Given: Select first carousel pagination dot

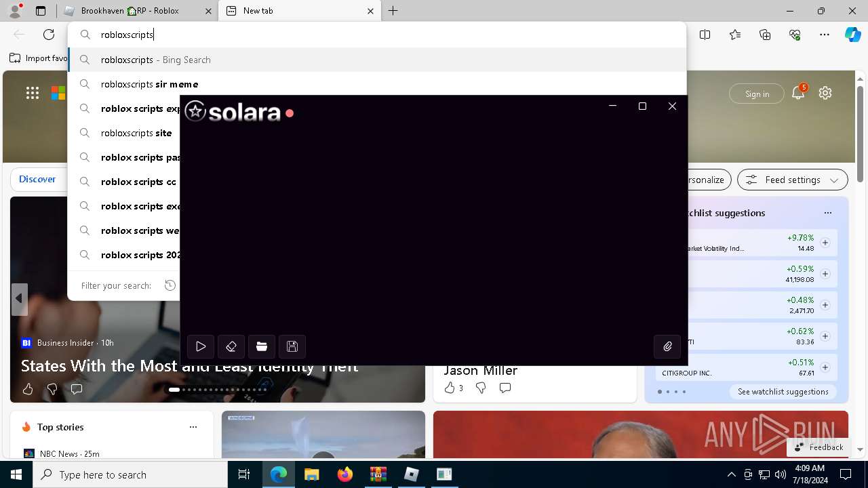Looking at the screenshot, I should pos(174,390).
